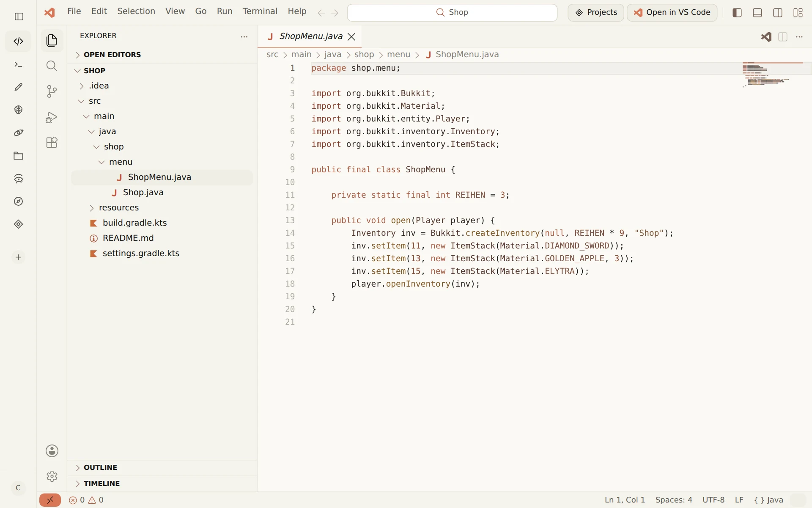This screenshot has height=508, width=812.
Task: Toggle Secondary Side Bar visibility
Action: pyautogui.click(x=778, y=13)
